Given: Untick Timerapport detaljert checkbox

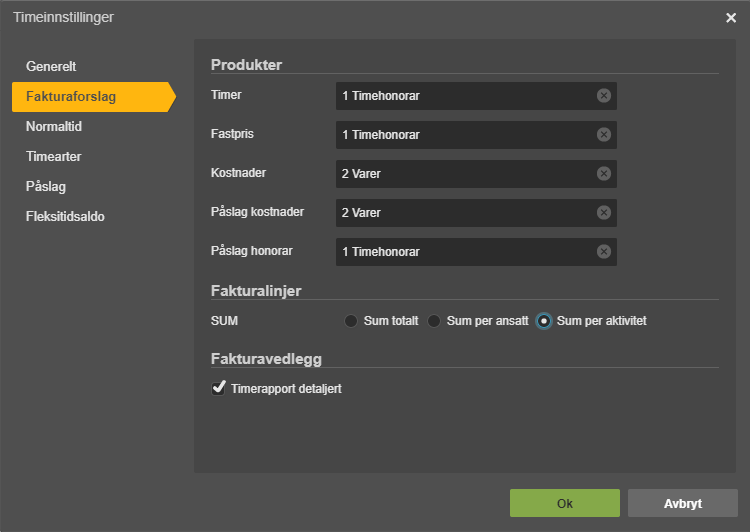Looking at the screenshot, I should click(x=219, y=388).
